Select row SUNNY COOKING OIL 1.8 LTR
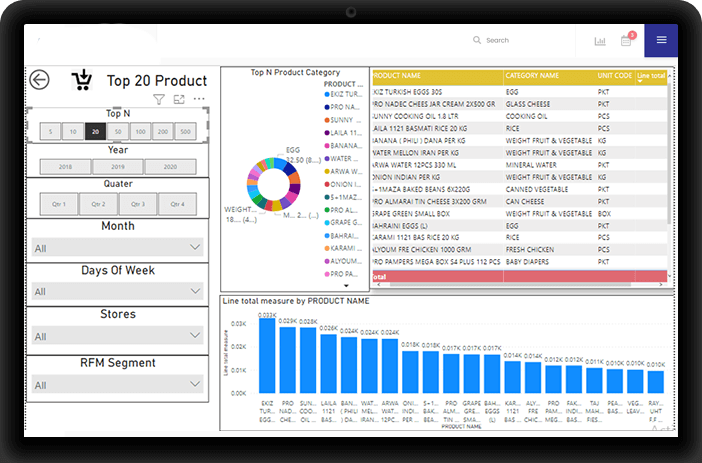The height and width of the screenshot is (463, 702). (x=519, y=116)
